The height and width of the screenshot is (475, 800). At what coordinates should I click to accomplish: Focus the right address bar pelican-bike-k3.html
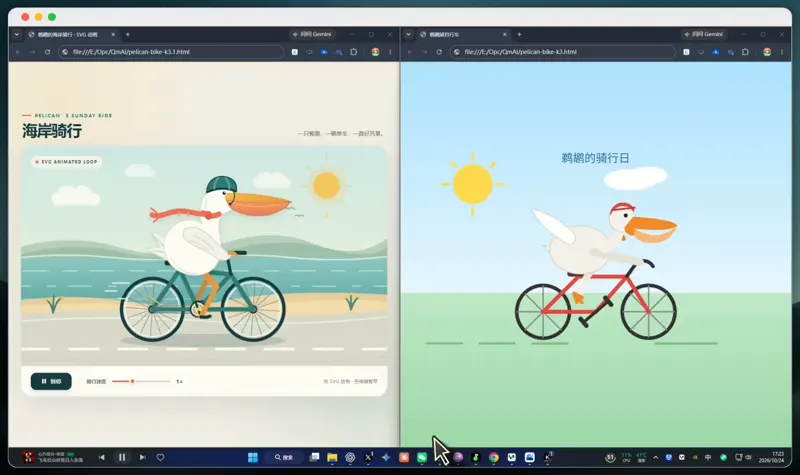click(x=563, y=52)
